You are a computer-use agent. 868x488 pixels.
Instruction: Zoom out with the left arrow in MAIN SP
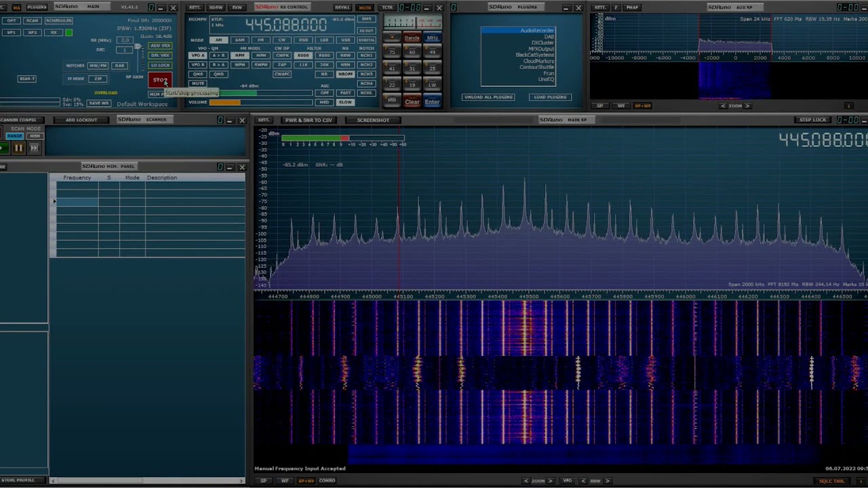[526, 481]
